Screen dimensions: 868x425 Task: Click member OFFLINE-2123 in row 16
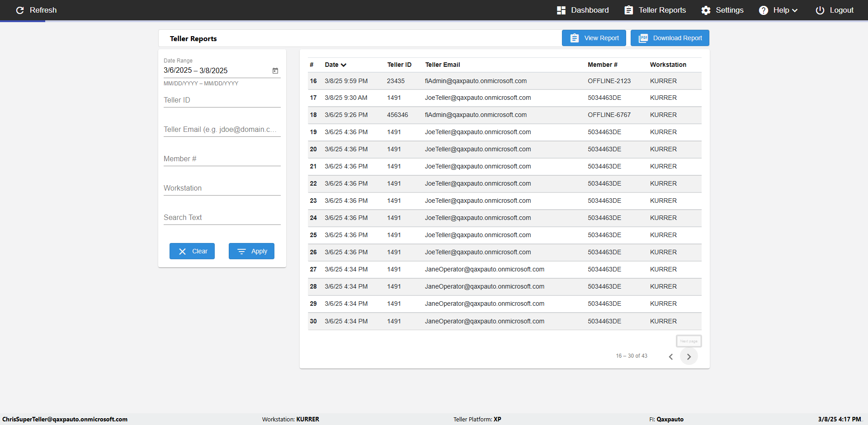click(609, 81)
